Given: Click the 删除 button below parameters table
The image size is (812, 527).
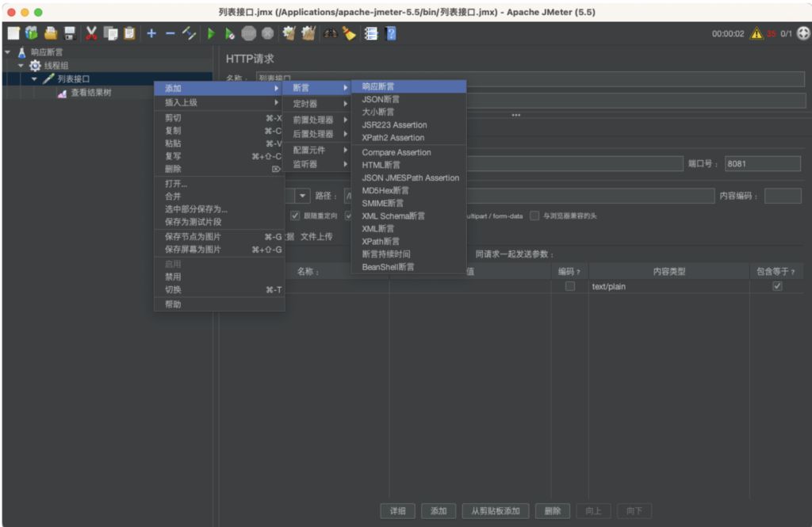Looking at the screenshot, I should click(x=553, y=511).
